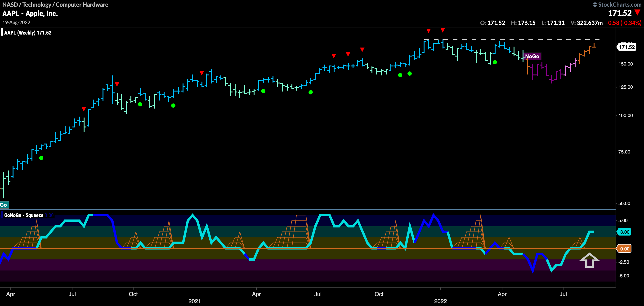644x306 pixels.
Task: Click the AAPL - Apple, Inc. title
Action: pyautogui.click(x=30, y=13)
